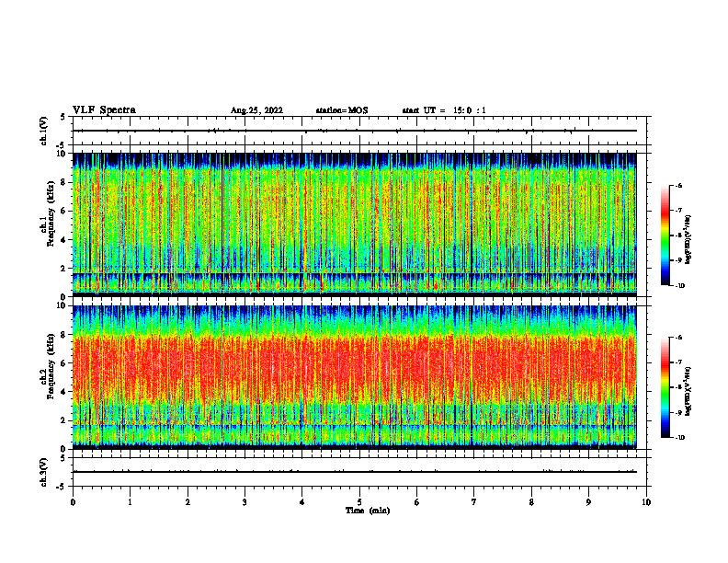Image resolution: width=728 pixels, height=563 pixels.
Task: Click the "4" kHz tick on ch.1 frequency axis
Action: (x=64, y=240)
